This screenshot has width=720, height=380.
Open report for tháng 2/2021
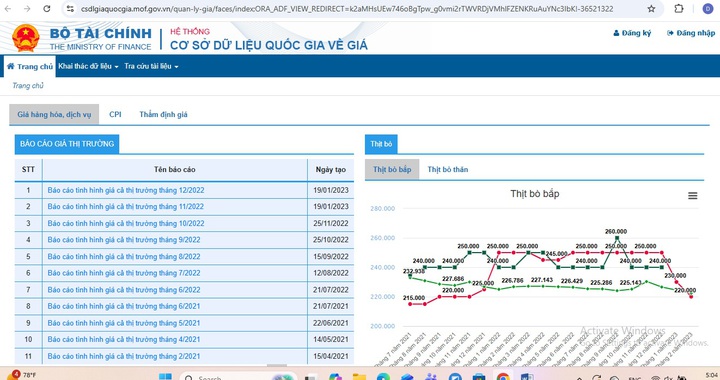124,356
